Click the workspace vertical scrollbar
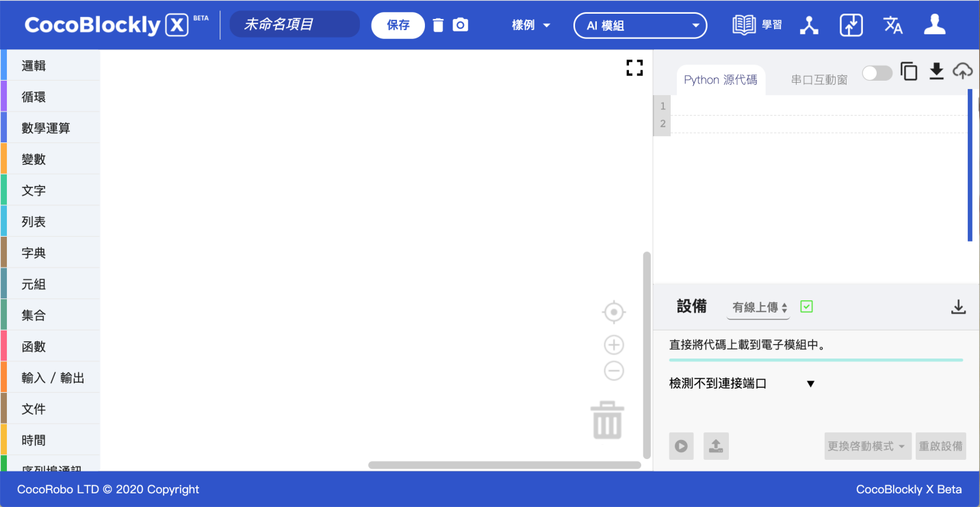980x507 pixels. click(x=647, y=355)
